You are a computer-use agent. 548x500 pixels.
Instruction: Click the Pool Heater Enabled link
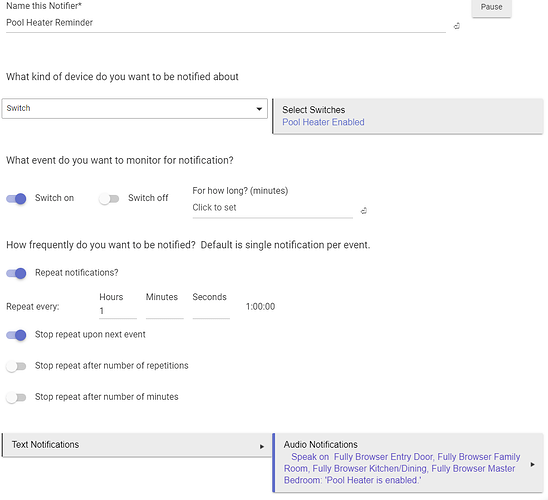point(323,122)
